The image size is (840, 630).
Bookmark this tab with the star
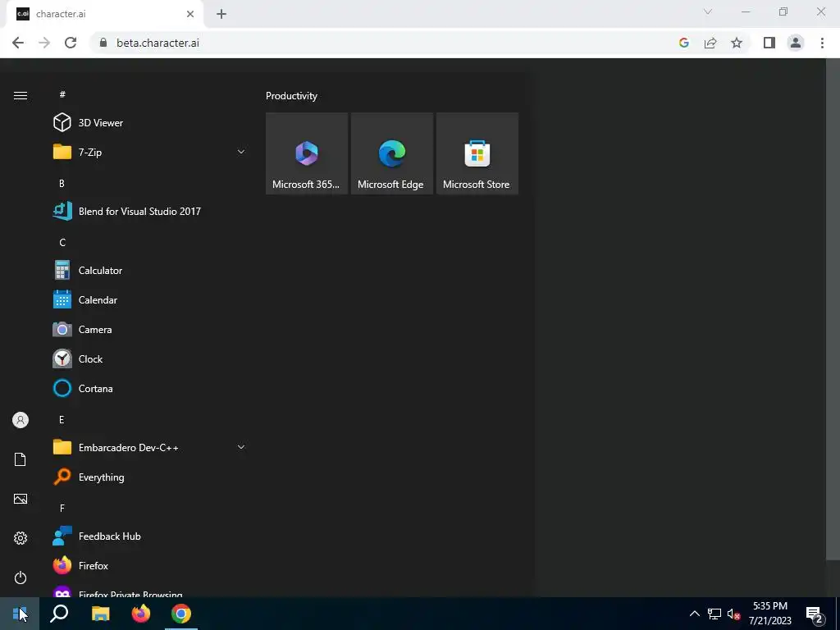click(737, 43)
